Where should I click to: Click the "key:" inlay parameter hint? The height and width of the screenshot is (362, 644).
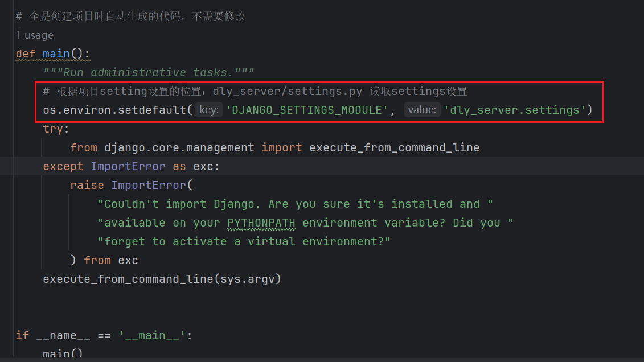[208, 110]
